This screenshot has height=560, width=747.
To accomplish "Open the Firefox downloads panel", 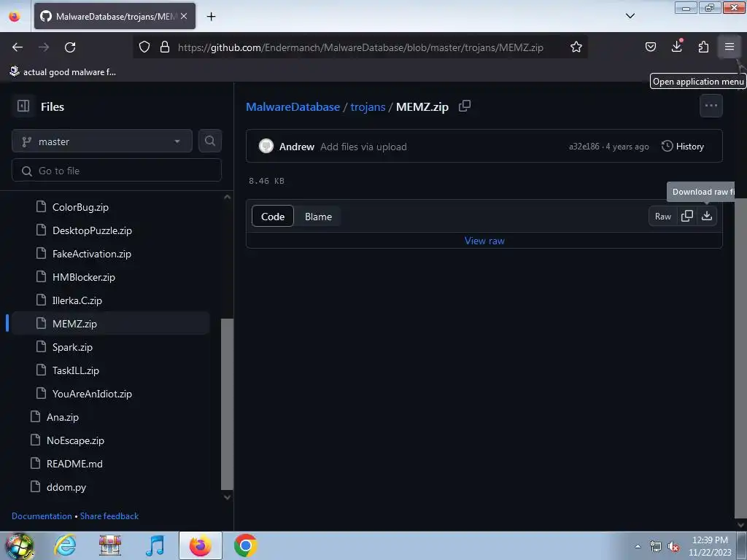I will click(x=676, y=47).
